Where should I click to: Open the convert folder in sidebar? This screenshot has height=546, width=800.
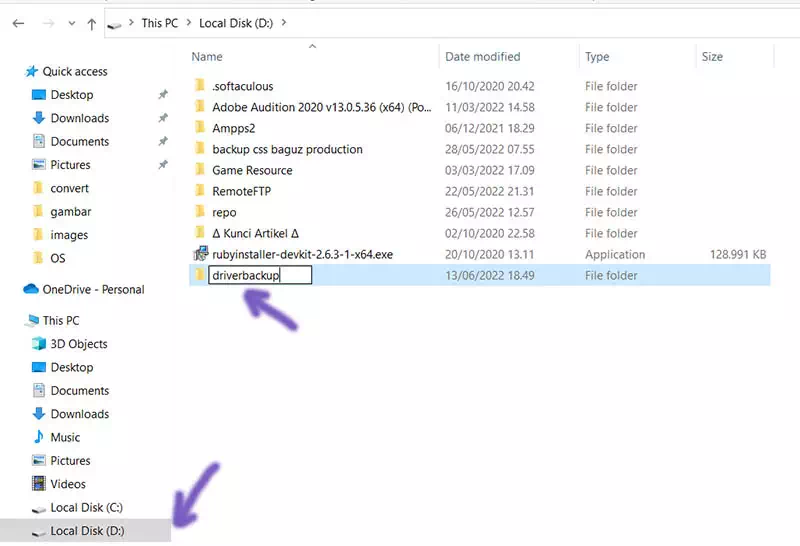pos(69,188)
